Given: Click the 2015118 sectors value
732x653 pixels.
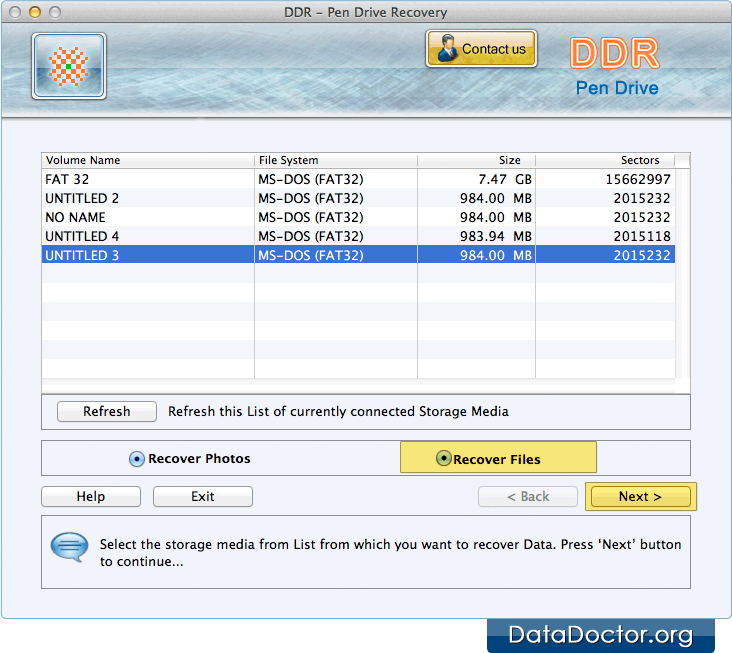Looking at the screenshot, I should click(642, 236).
